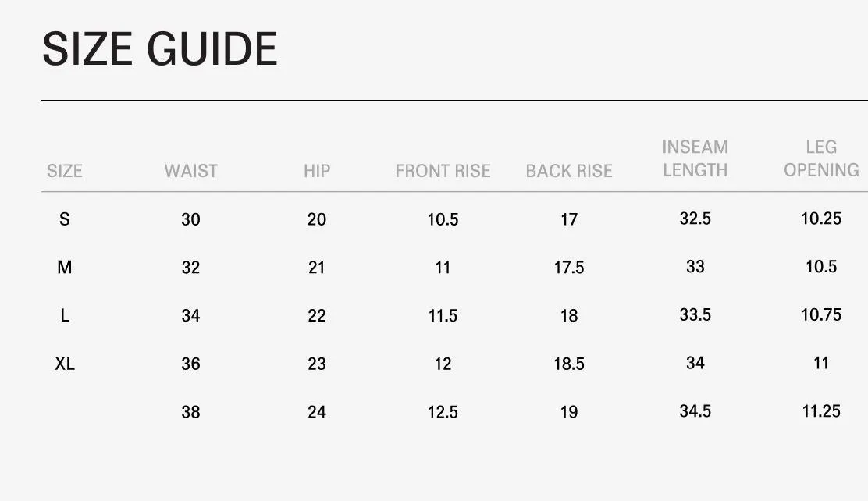Click the HIP column header
Image resolution: width=868 pixels, height=501 pixels.
(317, 171)
